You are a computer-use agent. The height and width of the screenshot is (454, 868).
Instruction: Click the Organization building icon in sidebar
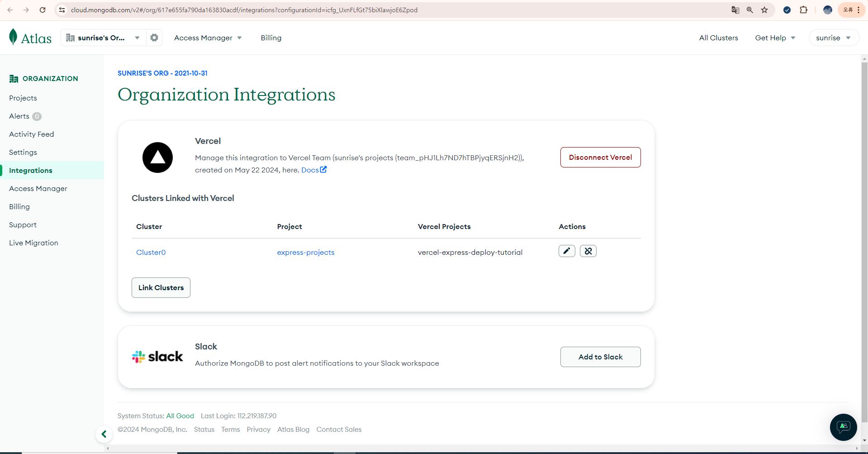14,79
